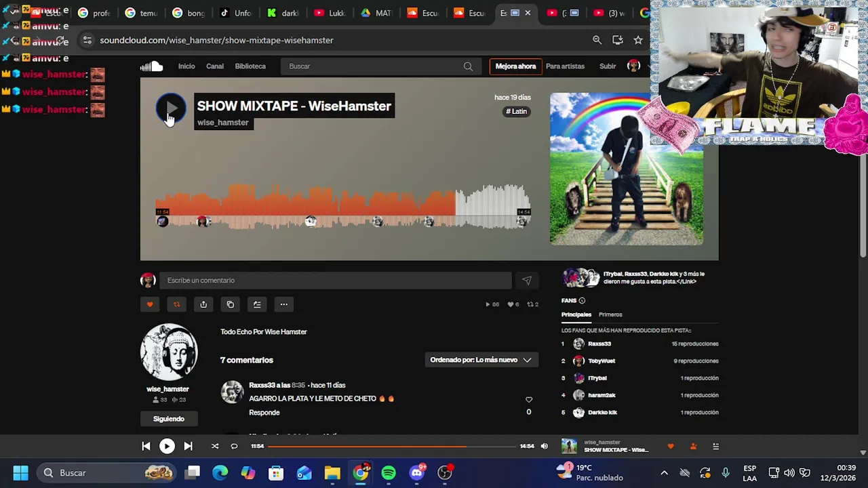Click the search magnifier icon in SoundCloud
This screenshot has width=868, height=488.
pyautogui.click(x=468, y=66)
